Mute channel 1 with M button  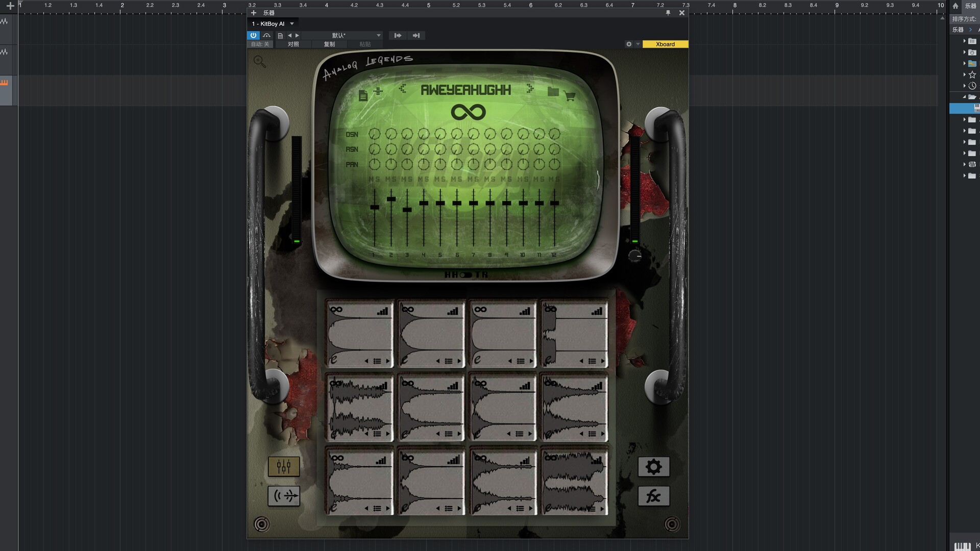pyautogui.click(x=372, y=179)
